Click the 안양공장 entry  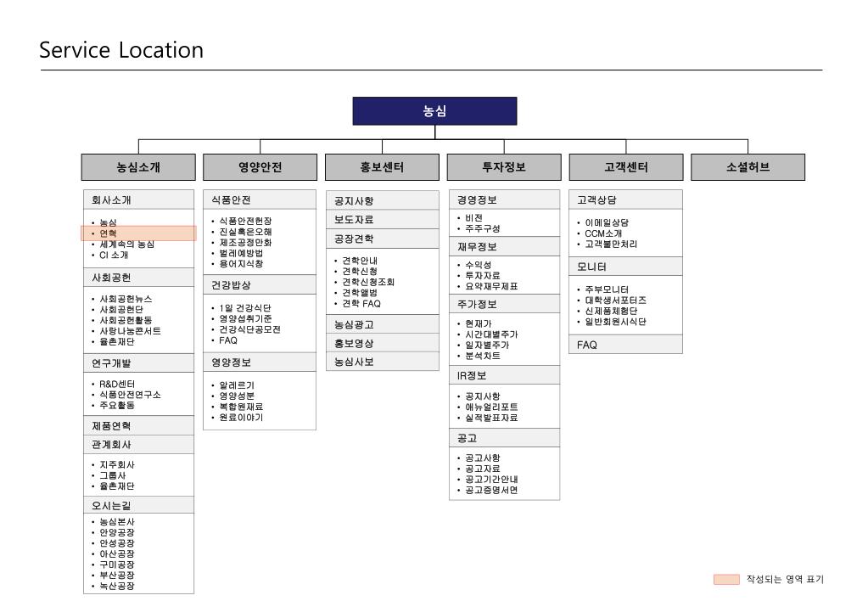117,532
